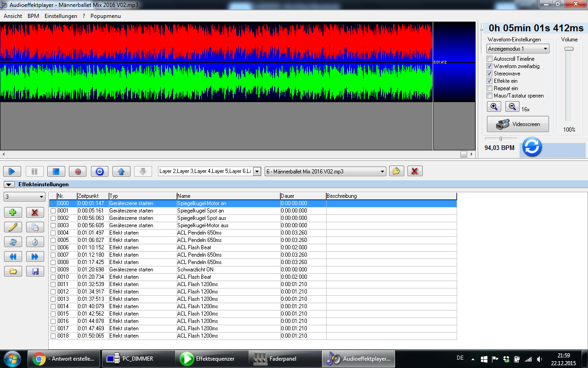Collapse the Effekteinstellungen panel

point(9,184)
